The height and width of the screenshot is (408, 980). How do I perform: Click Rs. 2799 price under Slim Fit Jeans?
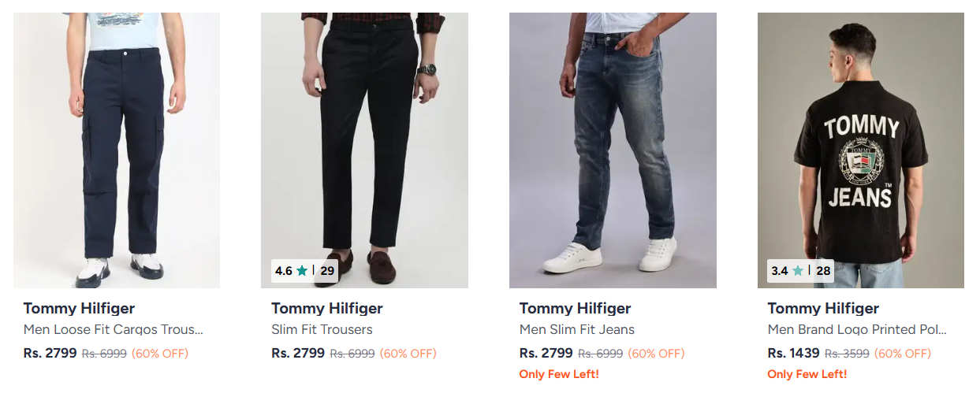[546, 354]
